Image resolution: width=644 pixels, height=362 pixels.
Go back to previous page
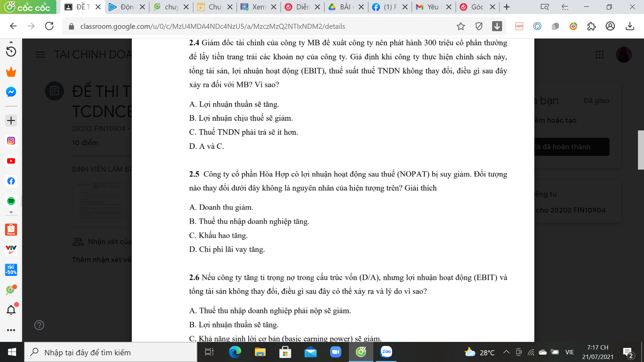click(x=13, y=26)
